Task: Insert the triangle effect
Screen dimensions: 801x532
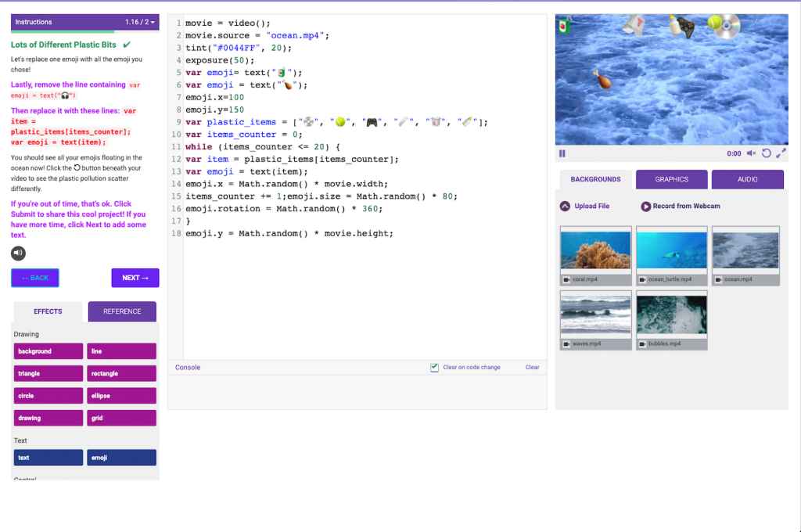Action: (x=48, y=374)
